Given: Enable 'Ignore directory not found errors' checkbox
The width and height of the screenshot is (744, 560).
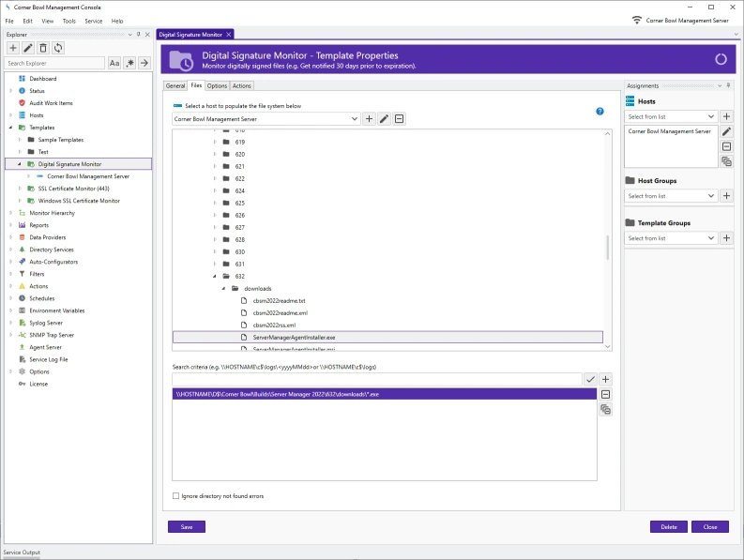Looking at the screenshot, I should (175, 495).
